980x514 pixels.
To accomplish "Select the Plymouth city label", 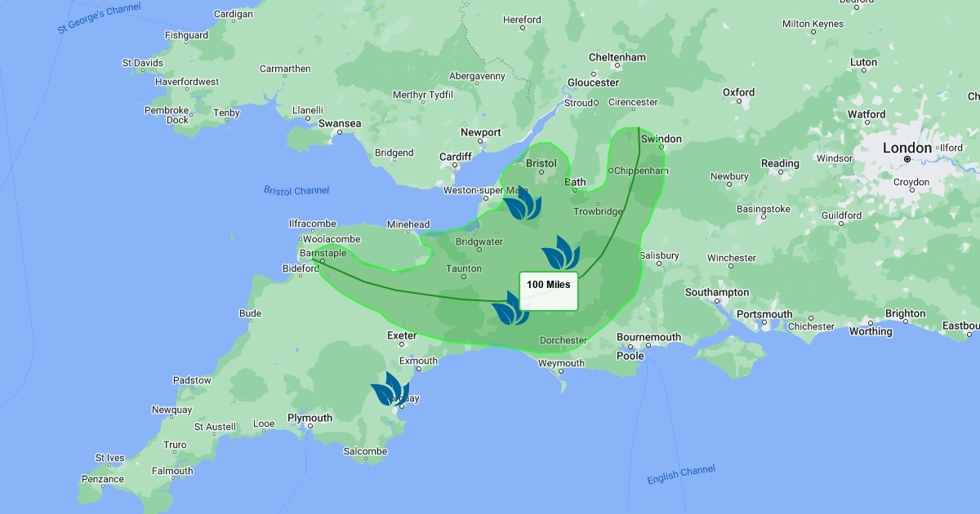I will click(x=310, y=418).
